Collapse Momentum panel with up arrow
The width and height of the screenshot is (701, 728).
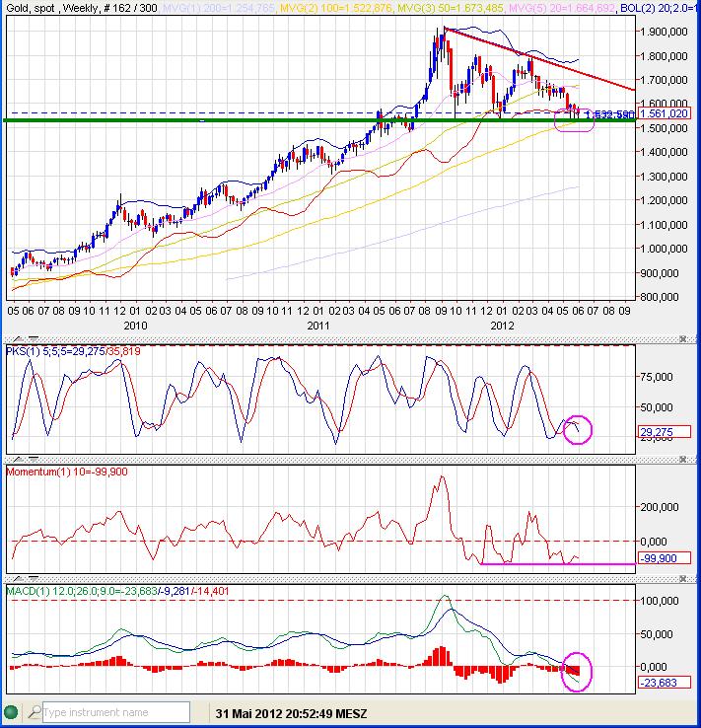(17, 459)
